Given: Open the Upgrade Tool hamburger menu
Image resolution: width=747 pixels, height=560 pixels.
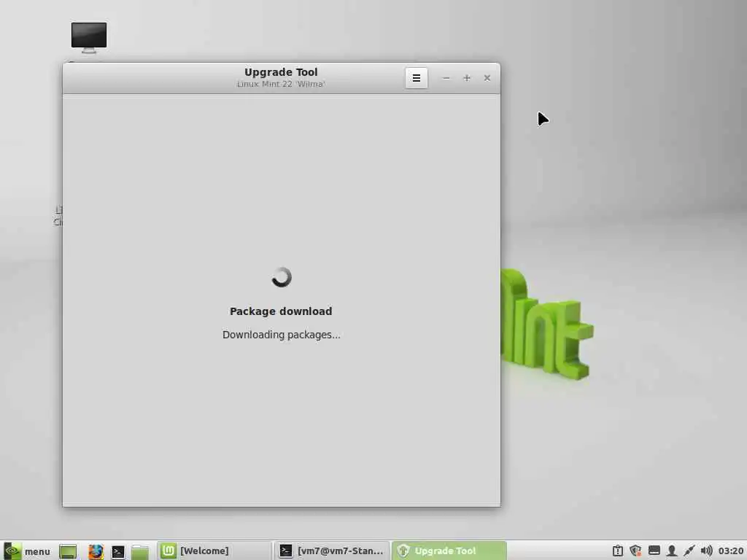Looking at the screenshot, I should click(x=417, y=78).
